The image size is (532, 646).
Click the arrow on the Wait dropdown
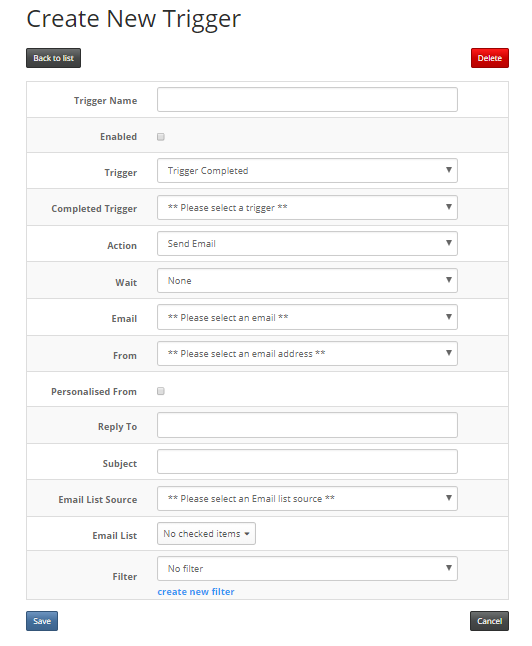click(x=449, y=280)
